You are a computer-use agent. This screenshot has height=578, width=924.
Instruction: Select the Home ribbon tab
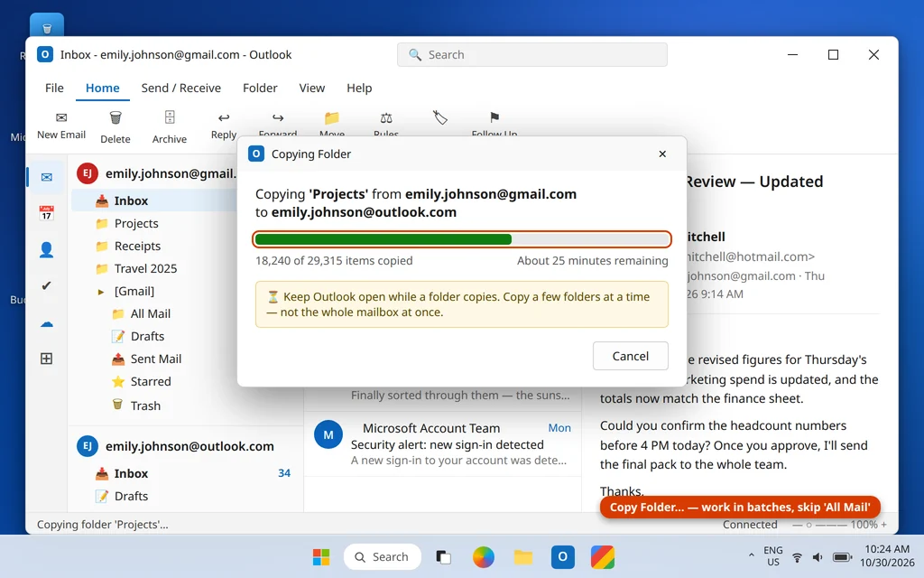pos(103,88)
